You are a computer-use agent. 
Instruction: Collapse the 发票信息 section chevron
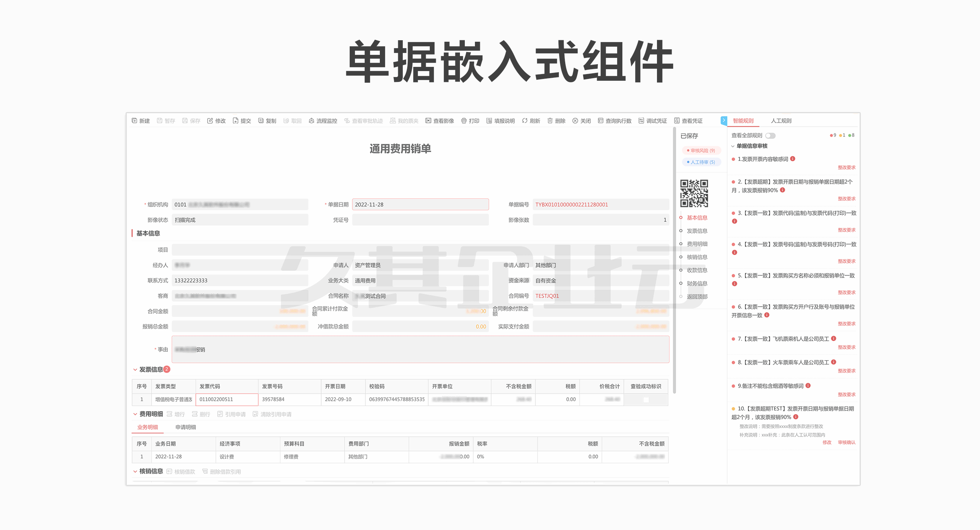(135, 369)
